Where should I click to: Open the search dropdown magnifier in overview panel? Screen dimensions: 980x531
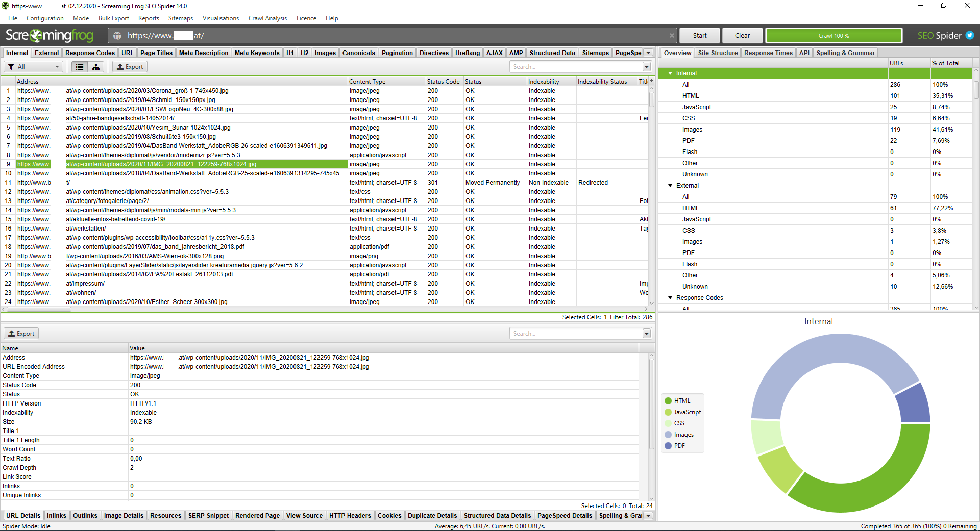point(646,66)
